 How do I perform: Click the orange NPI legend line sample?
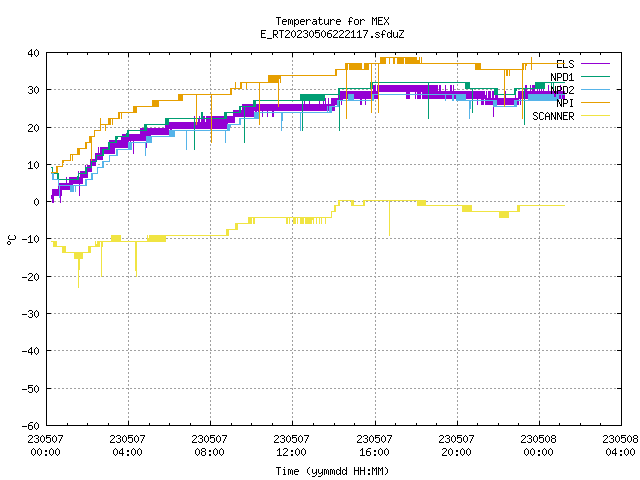coord(595,103)
